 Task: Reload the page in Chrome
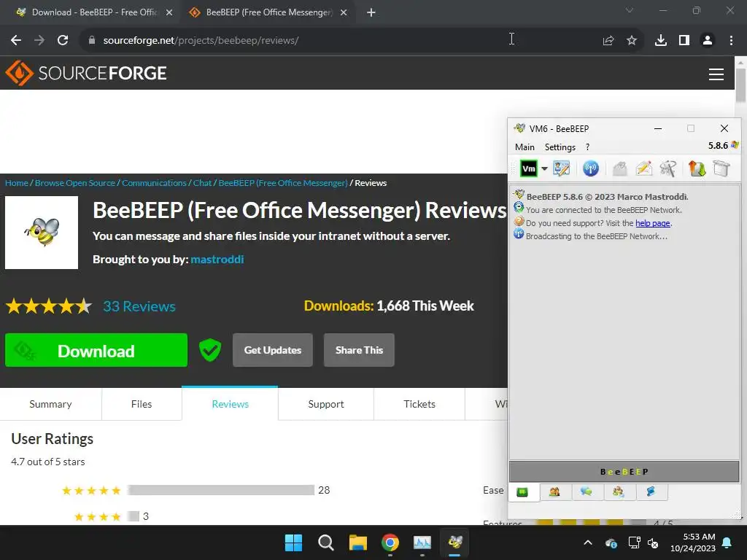tap(63, 41)
